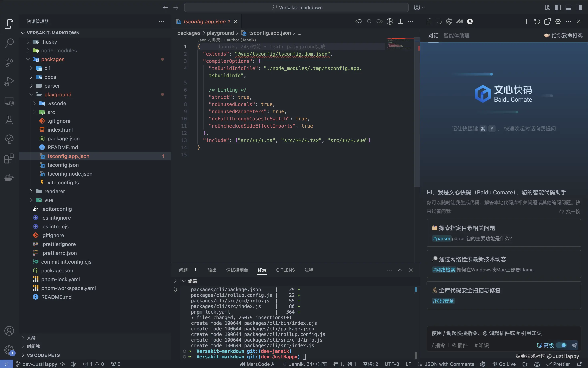Switch to the GITLENS panel tab
588x368 pixels.
(285, 270)
